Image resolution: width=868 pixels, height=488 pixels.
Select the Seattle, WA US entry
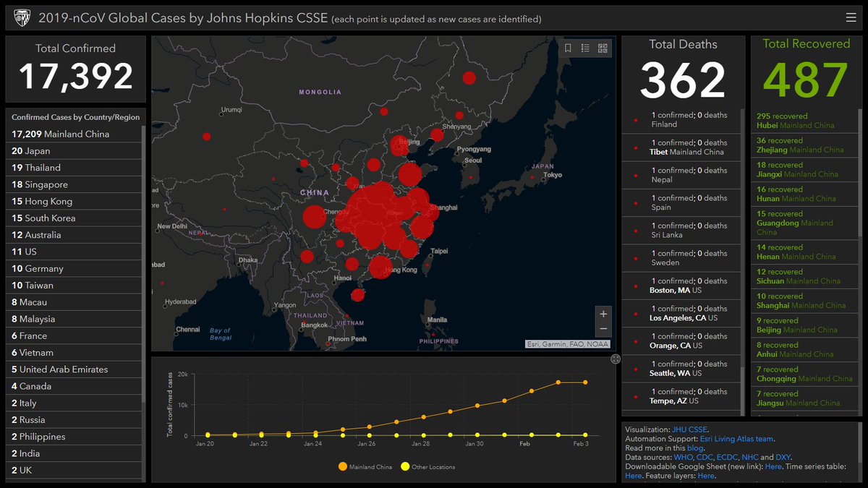[681, 369]
